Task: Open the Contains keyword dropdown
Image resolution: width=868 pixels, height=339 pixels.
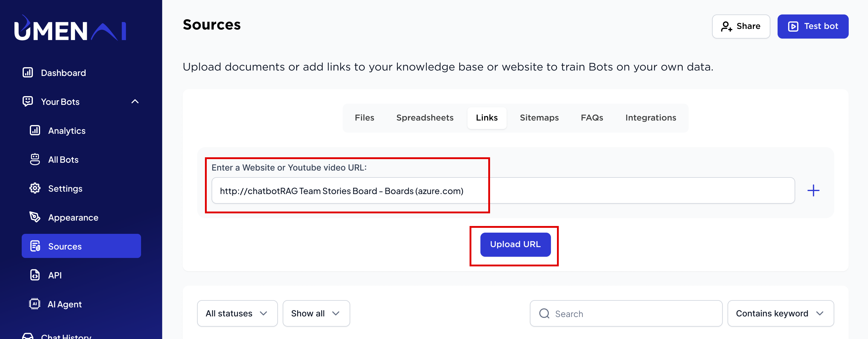Action: click(780, 313)
